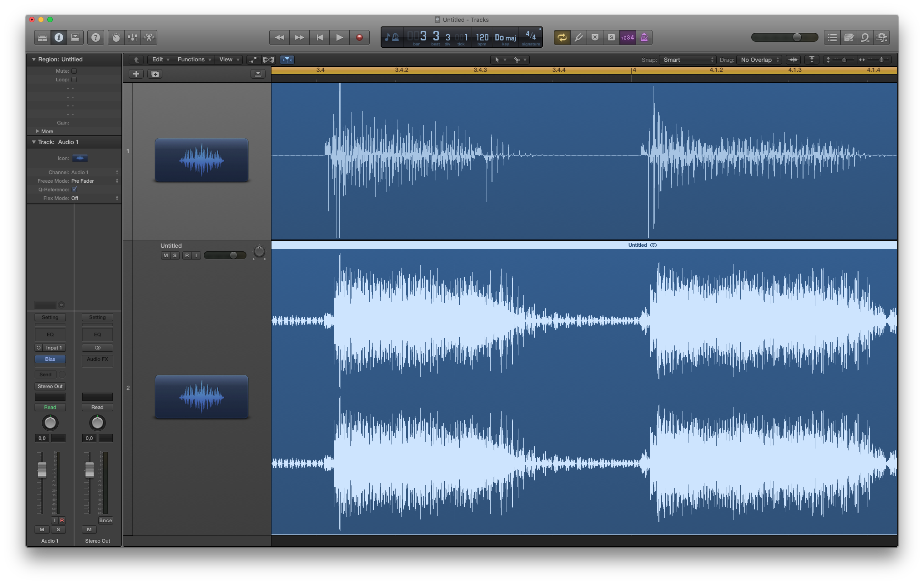Viewport: 924px width, 584px height.
Task: Expand the More disclosure triangle
Action: click(37, 131)
